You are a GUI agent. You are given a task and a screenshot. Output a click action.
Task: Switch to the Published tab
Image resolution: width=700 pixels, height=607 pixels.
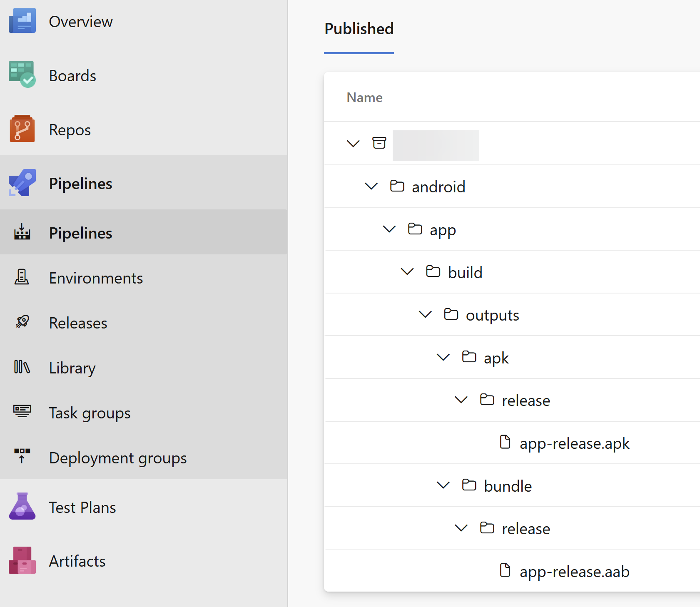[359, 29]
